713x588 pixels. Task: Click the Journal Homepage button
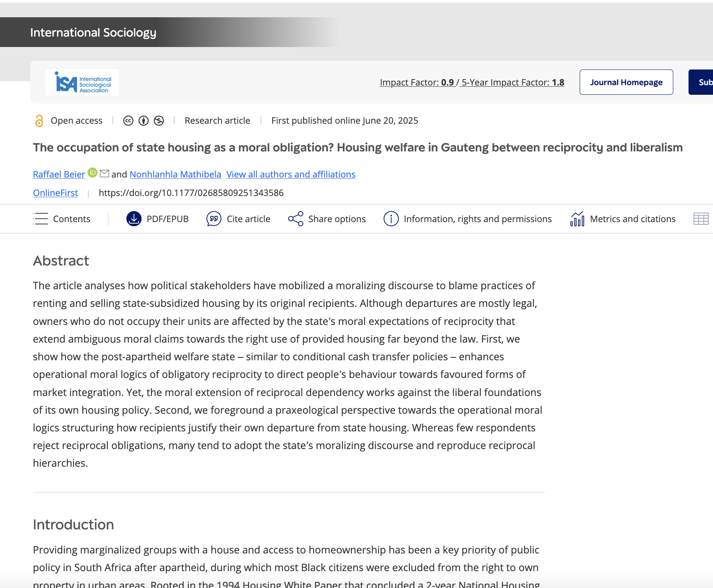click(626, 82)
